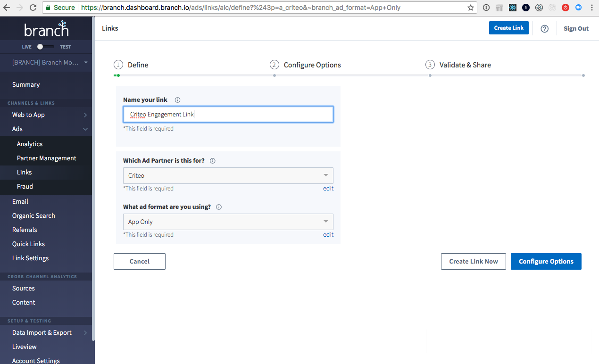Open the [BRANCH] Branch Mo... app selector

[x=50, y=62]
